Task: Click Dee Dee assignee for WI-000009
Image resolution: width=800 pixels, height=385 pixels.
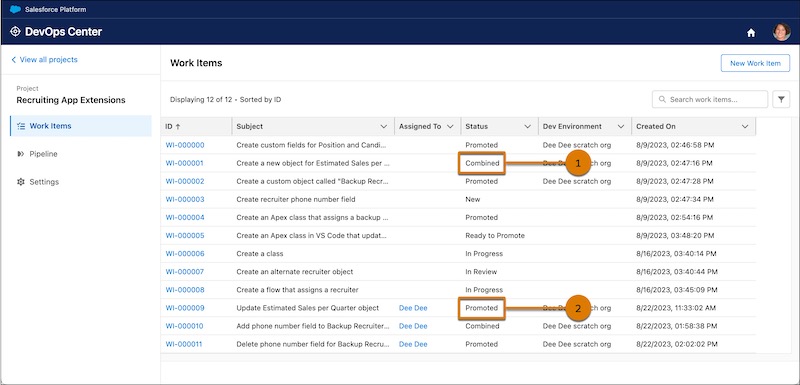Action: point(413,308)
